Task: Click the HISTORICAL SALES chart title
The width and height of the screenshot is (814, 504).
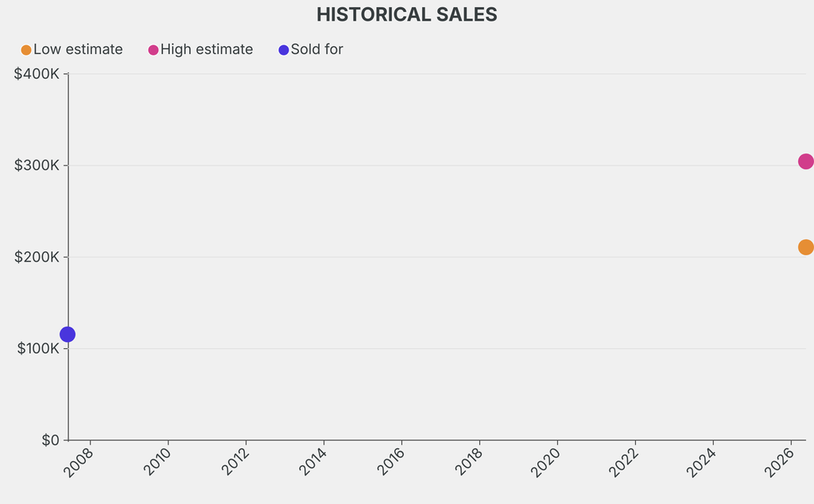Action: [407, 14]
